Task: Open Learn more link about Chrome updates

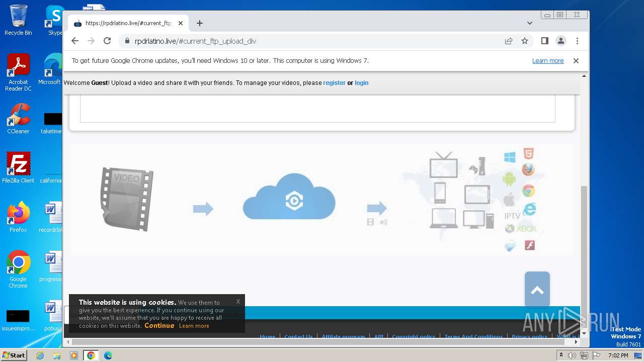Action: [x=548, y=61]
